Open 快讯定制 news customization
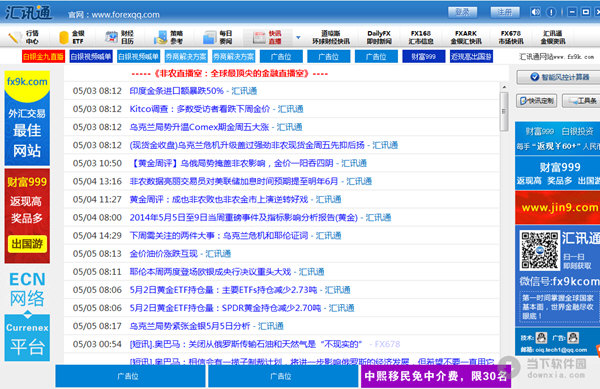The height and width of the screenshot is (389, 600). [x=536, y=101]
